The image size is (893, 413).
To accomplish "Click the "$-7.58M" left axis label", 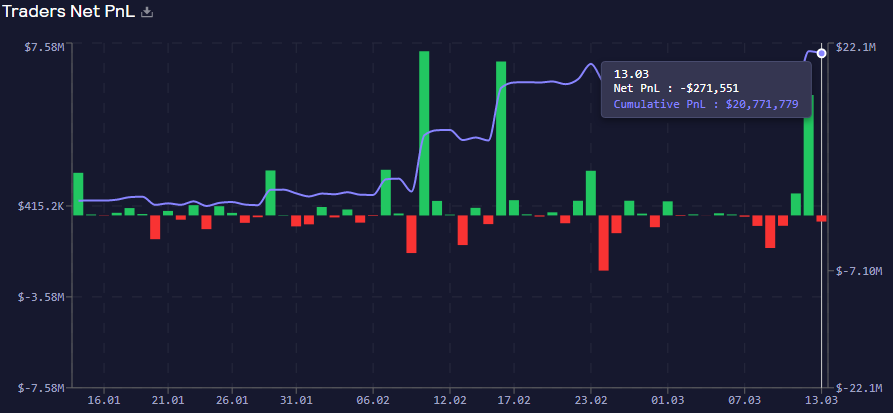I will pos(42,388).
